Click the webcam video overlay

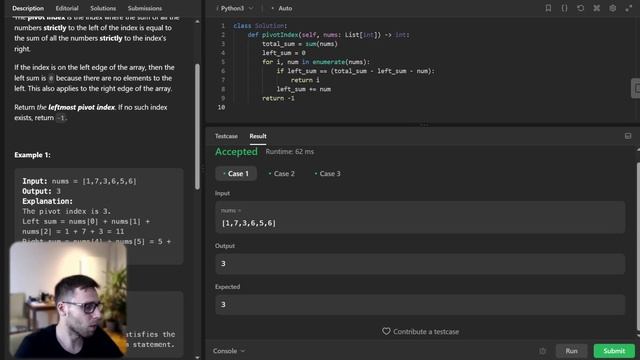point(68,300)
